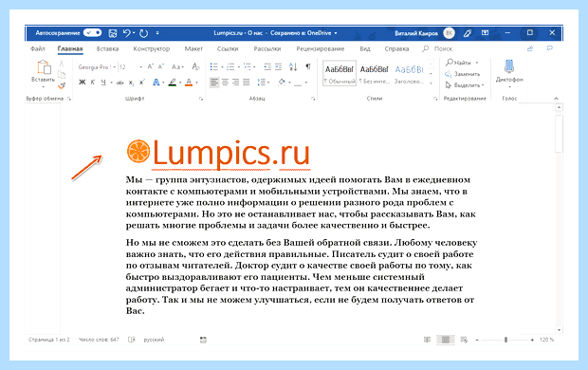Click the bulleted list icon
Viewport: 588px width, 370px height.
tap(214, 67)
